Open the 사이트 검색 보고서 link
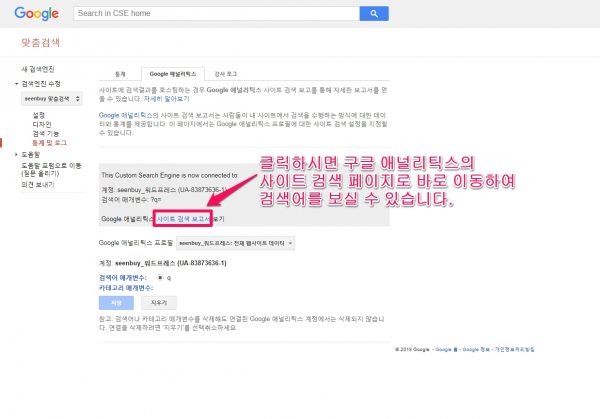The image size is (600, 419). click(184, 219)
